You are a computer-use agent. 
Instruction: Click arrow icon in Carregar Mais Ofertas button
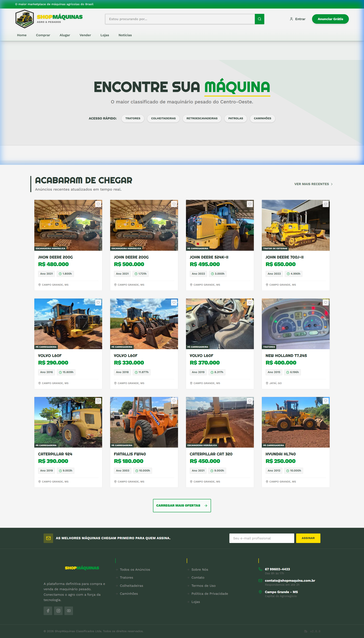point(206,506)
